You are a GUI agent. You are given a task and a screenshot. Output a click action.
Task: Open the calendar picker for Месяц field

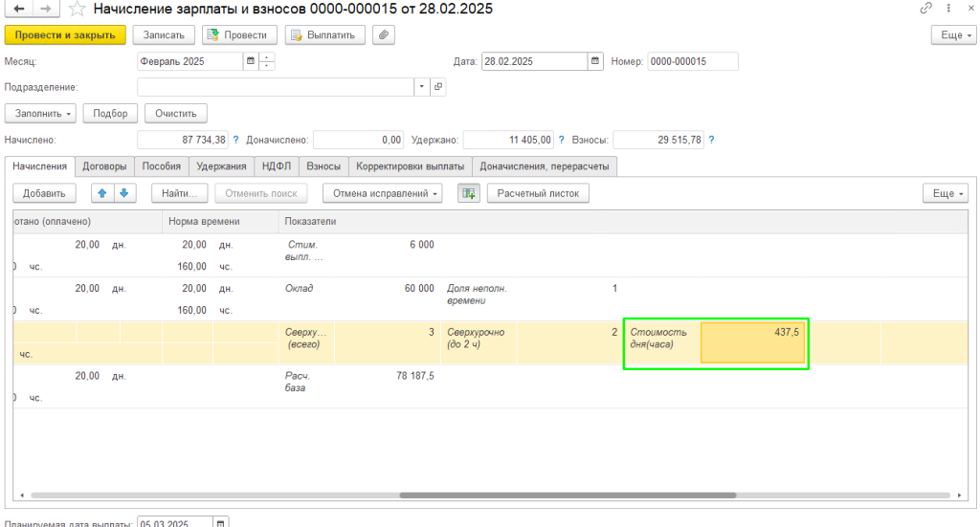tap(251, 61)
